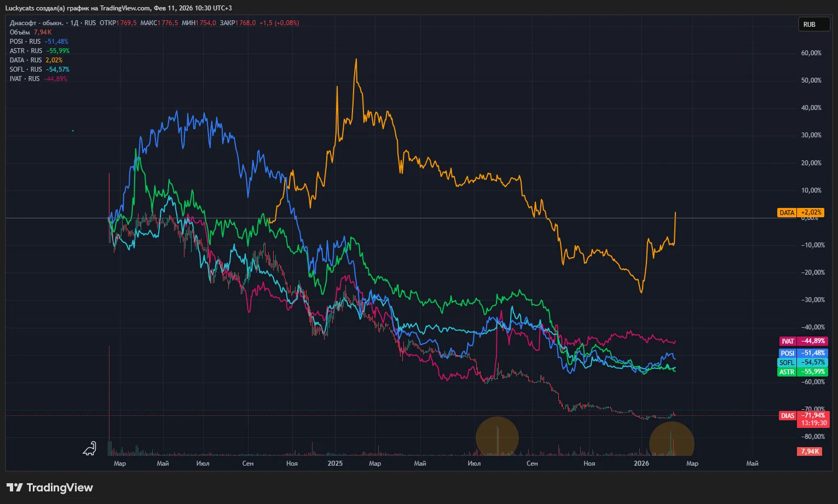Click the 60,00% mark on price axis
The width and height of the screenshot is (838, 504).
(x=811, y=53)
